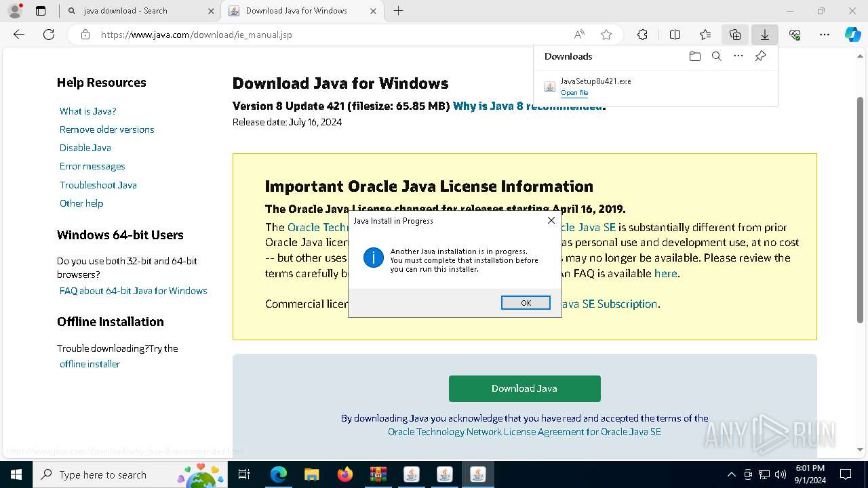Click the Downloads toolbar button

coord(764,35)
